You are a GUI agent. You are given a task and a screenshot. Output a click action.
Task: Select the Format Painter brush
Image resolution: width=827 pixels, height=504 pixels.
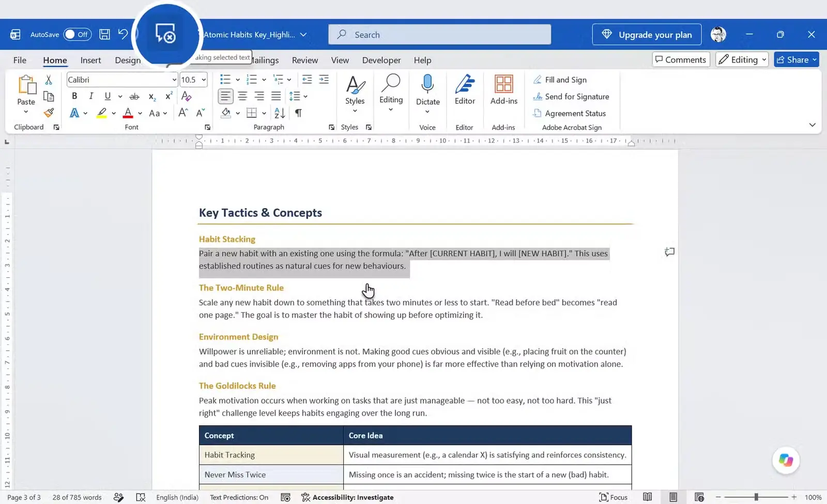click(x=49, y=113)
